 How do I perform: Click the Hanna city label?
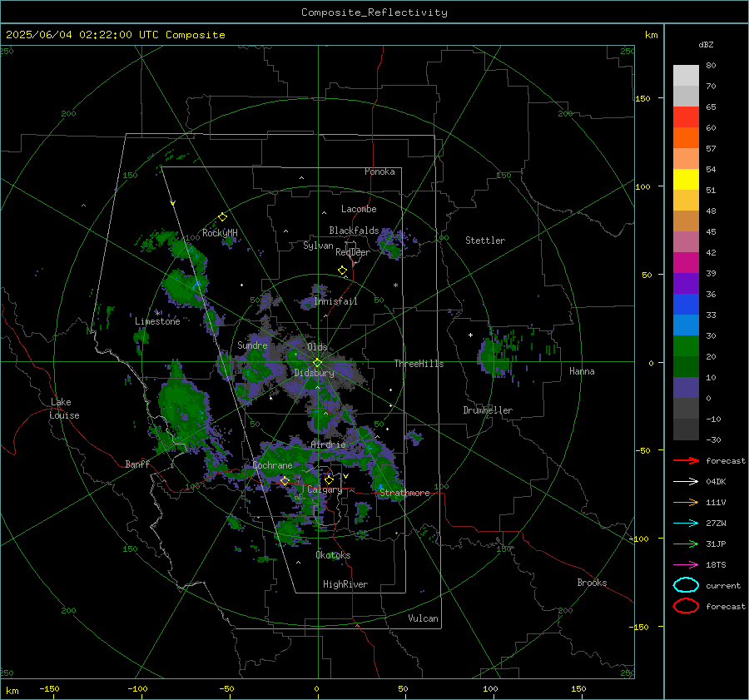tap(582, 371)
